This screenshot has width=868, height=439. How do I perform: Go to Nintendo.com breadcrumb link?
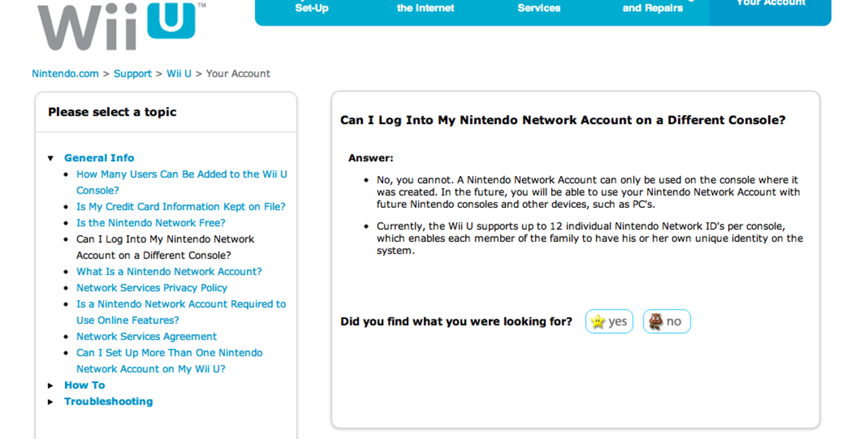(65, 74)
